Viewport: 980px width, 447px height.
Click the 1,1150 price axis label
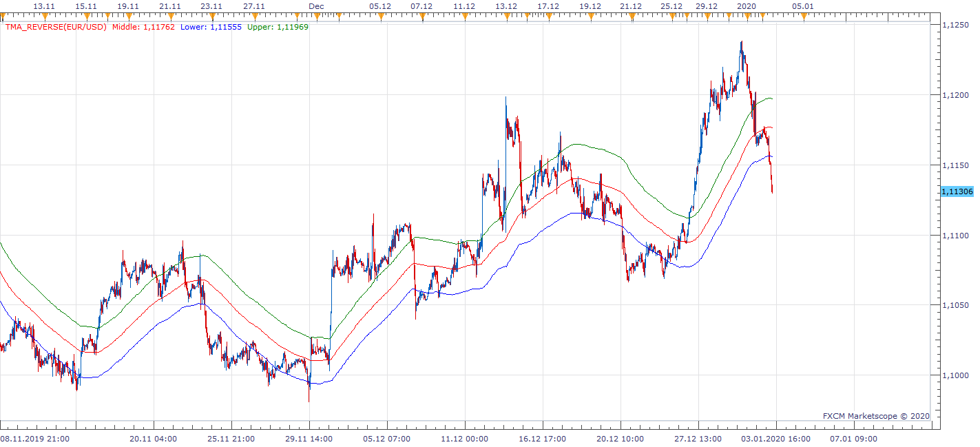[x=955, y=165]
